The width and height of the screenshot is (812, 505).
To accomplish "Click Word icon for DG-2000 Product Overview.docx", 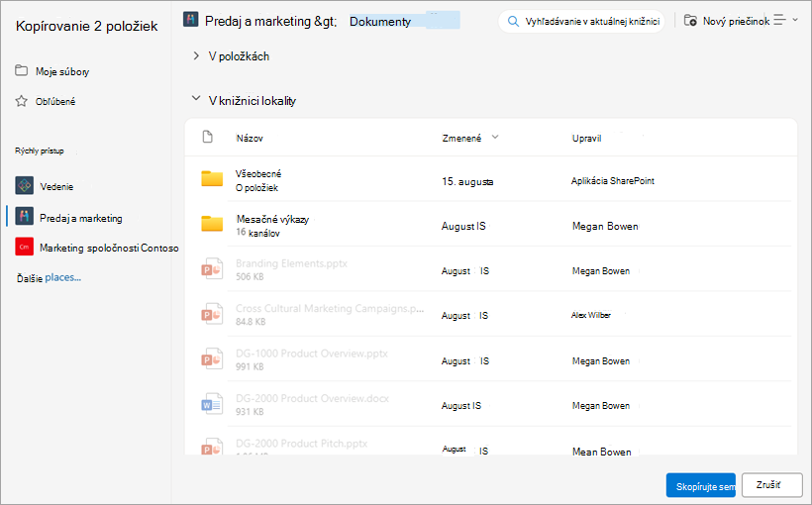I will 212,404.
